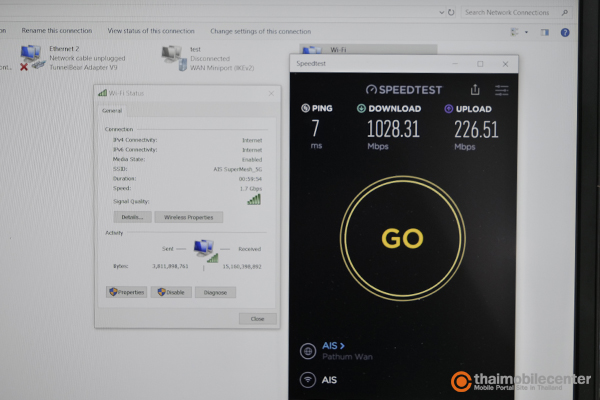Image resolution: width=600 pixels, height=400 pixels.
Task: Click View status of this connection
Action: 151,31
